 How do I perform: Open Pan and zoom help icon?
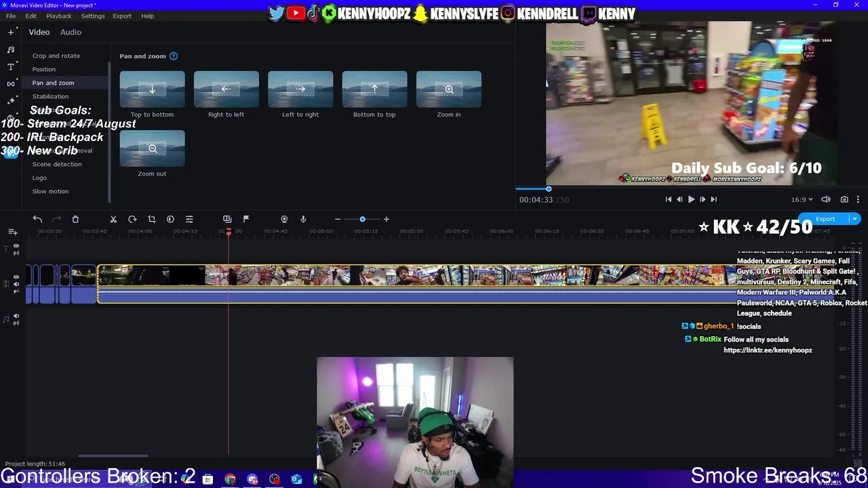click(174, 56)
